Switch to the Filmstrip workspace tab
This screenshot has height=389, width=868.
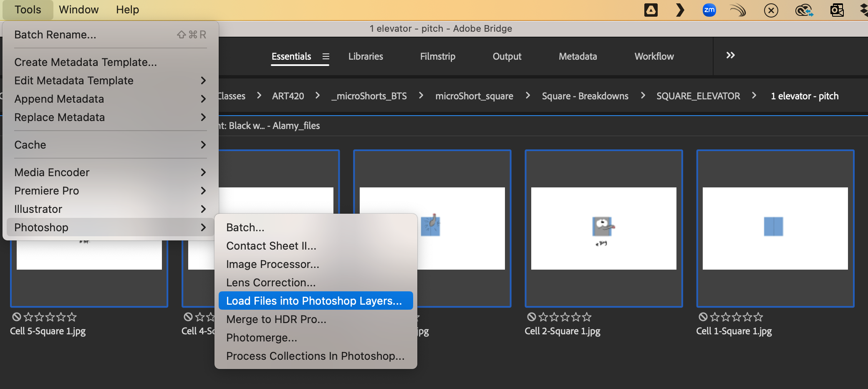point(437,56)
